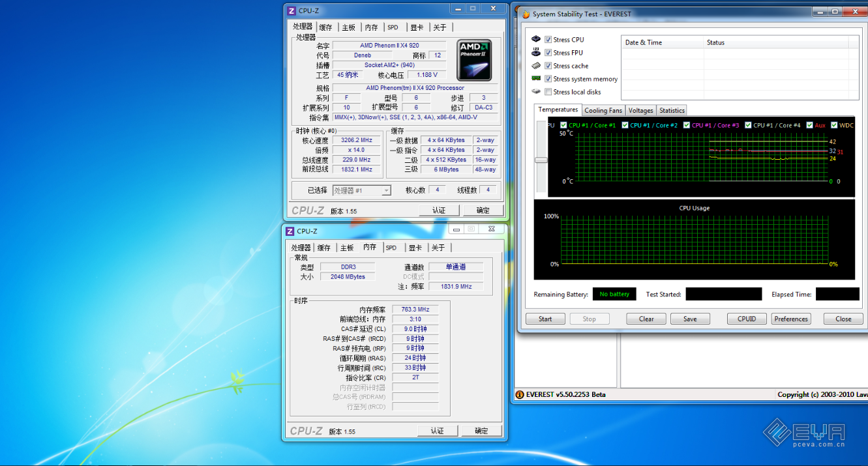Click the AMD Phenom II logo

(475, 60)
